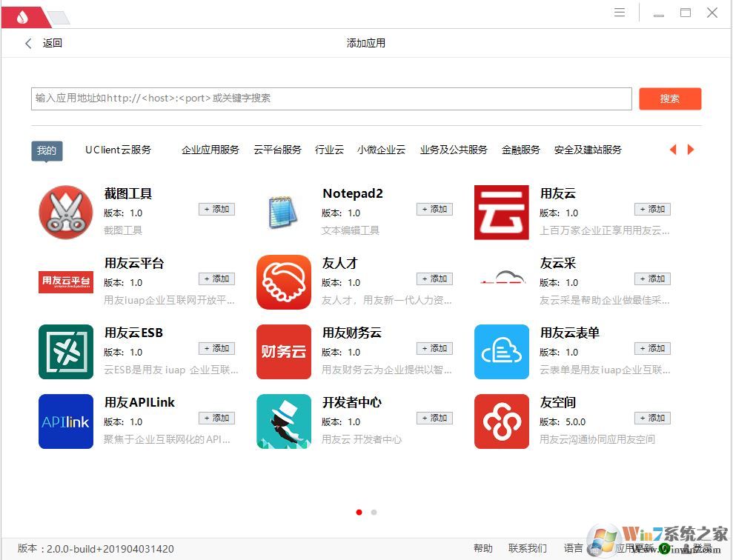
Task: Open the 截图工具 scissors app icon
Action: tap(65, 212)
